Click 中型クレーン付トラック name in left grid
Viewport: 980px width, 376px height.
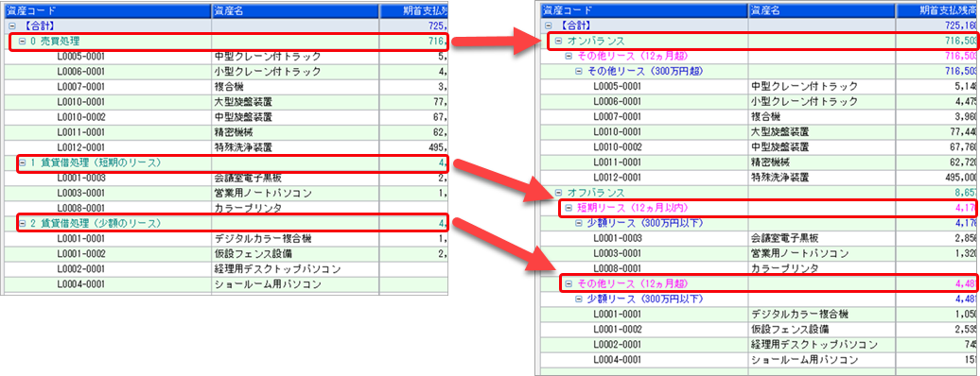coord(268,57)
